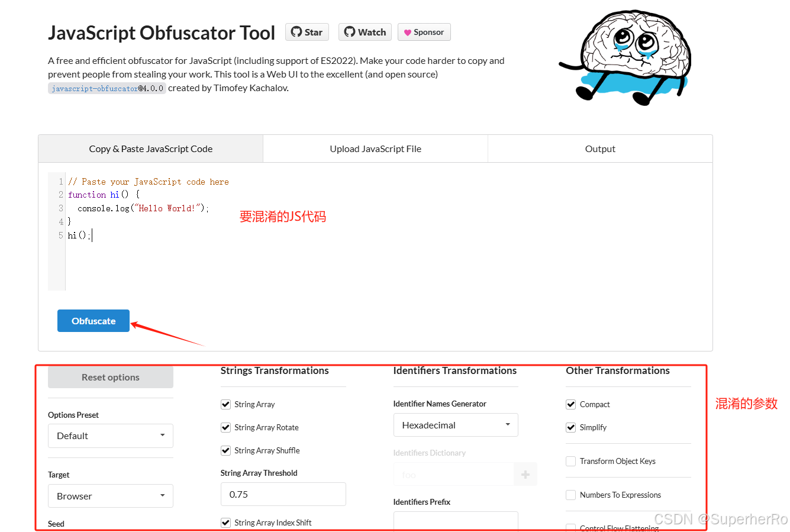Click the 'hi();' code line
The height and width of the screenshot is (532, 790).
click(79, 236)
